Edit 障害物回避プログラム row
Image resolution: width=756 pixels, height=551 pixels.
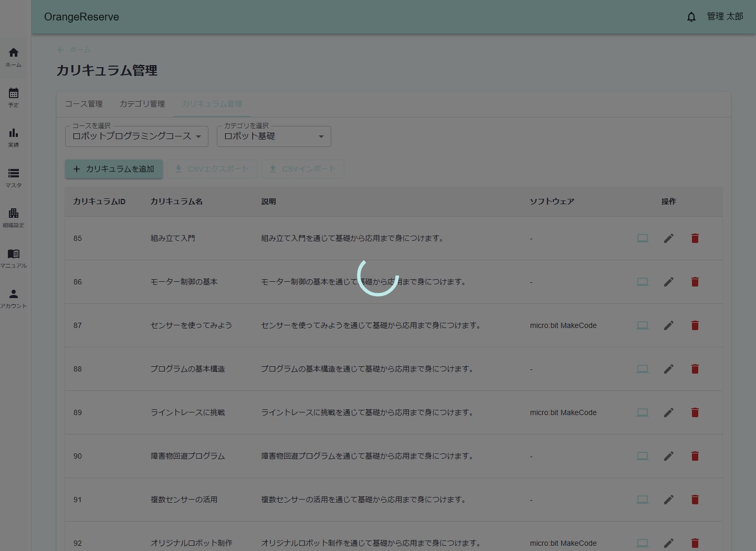pos(668,456)
